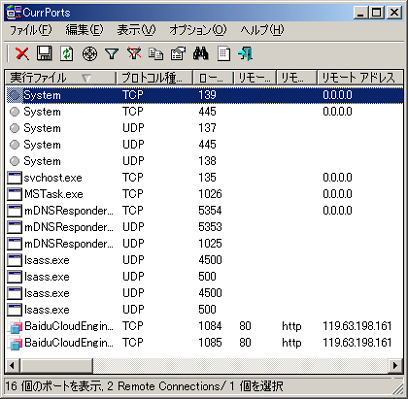
Task: Click the green refresh icon
Action: 67,53
